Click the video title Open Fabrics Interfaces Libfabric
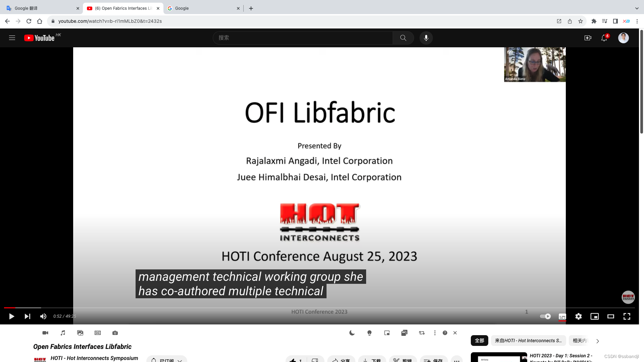644x362 pixels. pyautogui.click(x=82, y=347)
